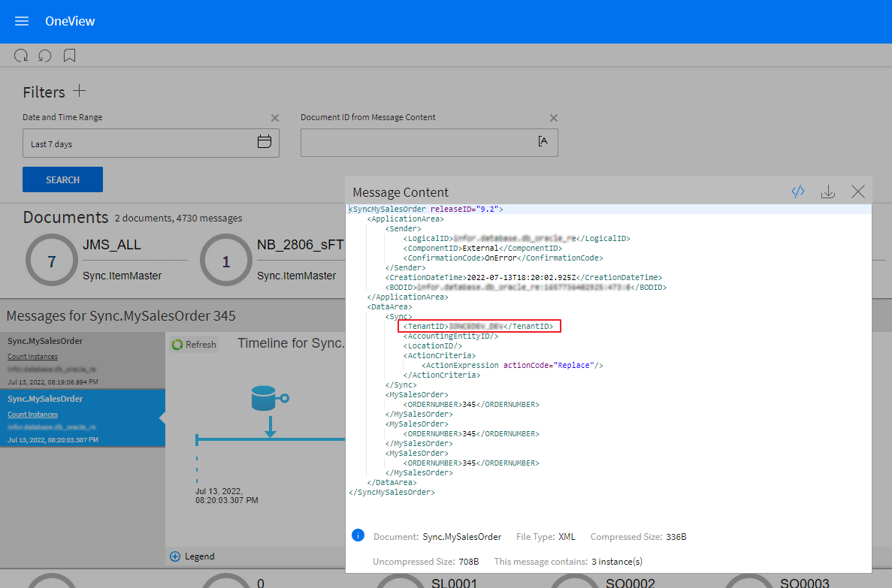Click the Messages for Sync.MySalesOrder 345 heading

point(121,315)
